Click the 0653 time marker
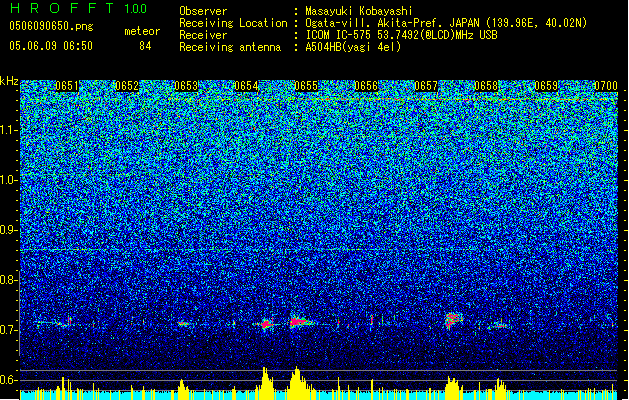Viewport: 629px width, 400px height. tap(187, 86)
